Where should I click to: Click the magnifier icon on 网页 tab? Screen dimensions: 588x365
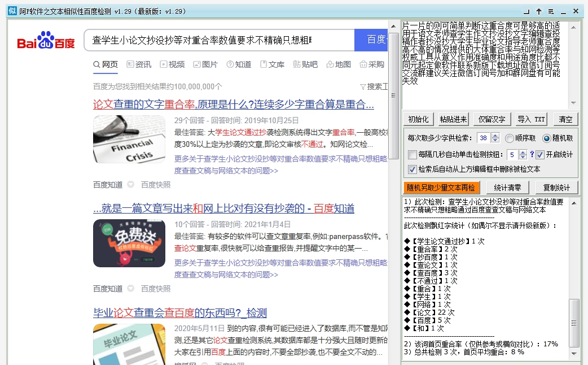point(96,64)
